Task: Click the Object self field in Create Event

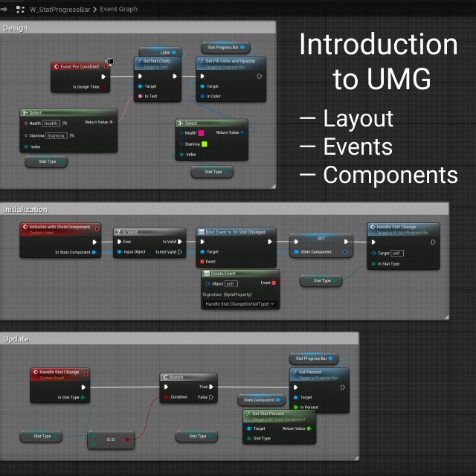Action: (231, 284)
